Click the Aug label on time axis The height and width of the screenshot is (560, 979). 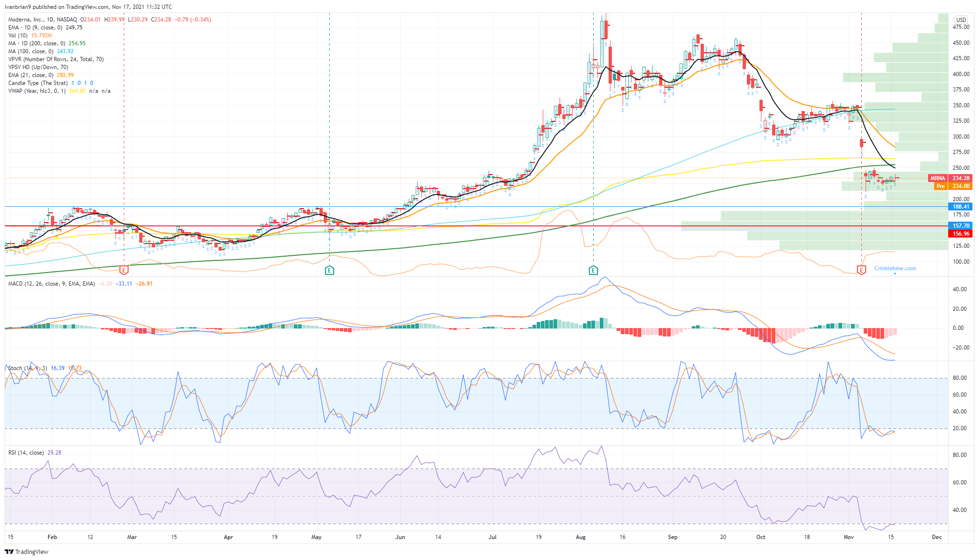coord(581,537)
